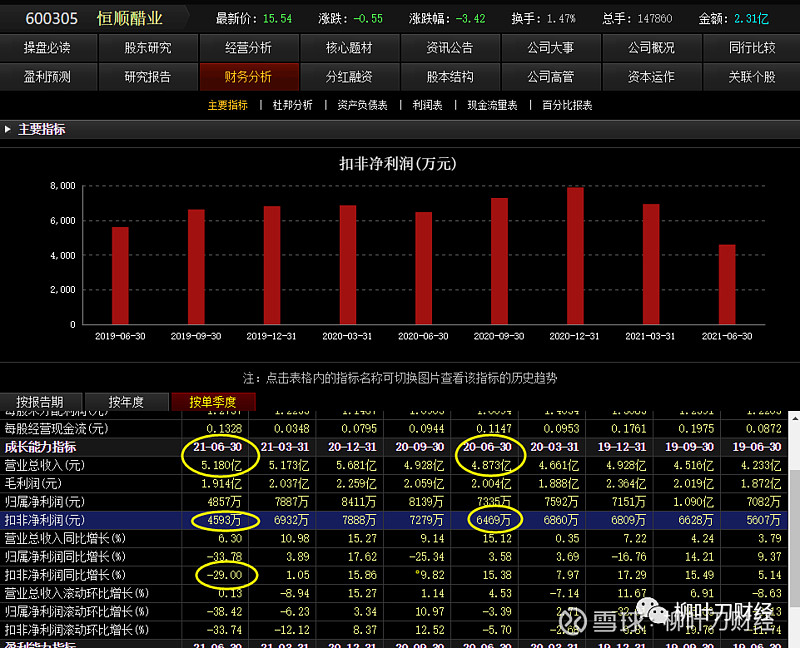The height and width of the screenshot is (648, 800).
Task: Click the 19-06-30 column header
Action: coord(757,447)
